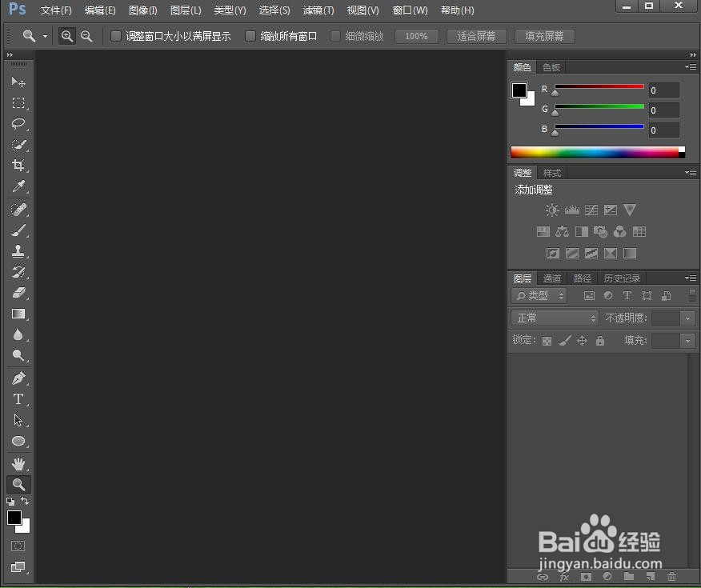
Task: Select the Eyedropper tool
Action: click(x=18, y=186)
